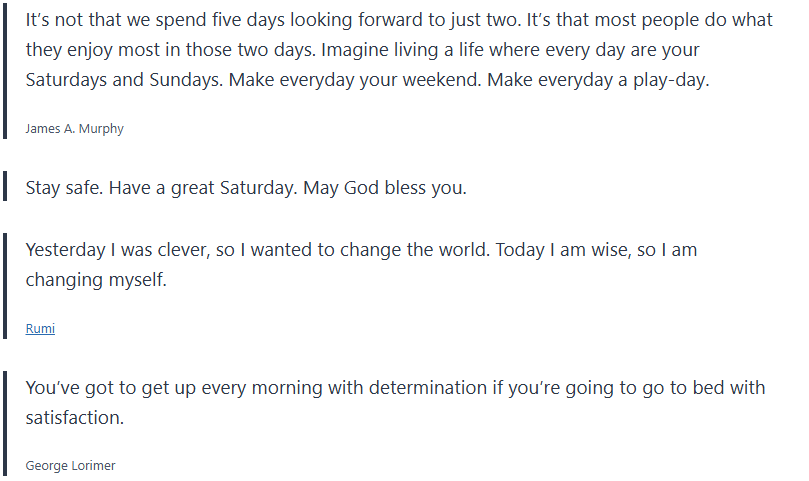Click the James A. Murphy attribution
The width and height of the screenshot is (809, 481).
(x=74, y=128)
